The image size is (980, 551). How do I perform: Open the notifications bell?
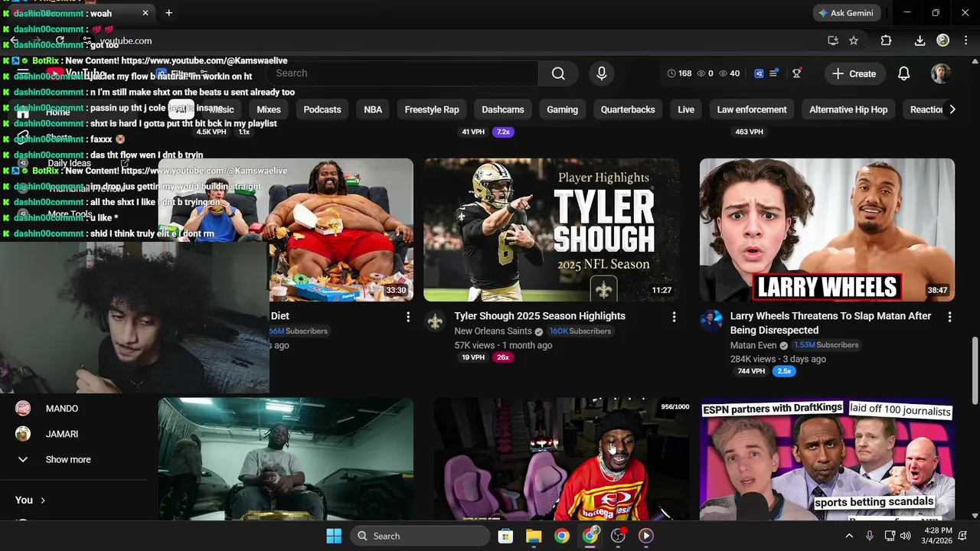coord(903,73)
